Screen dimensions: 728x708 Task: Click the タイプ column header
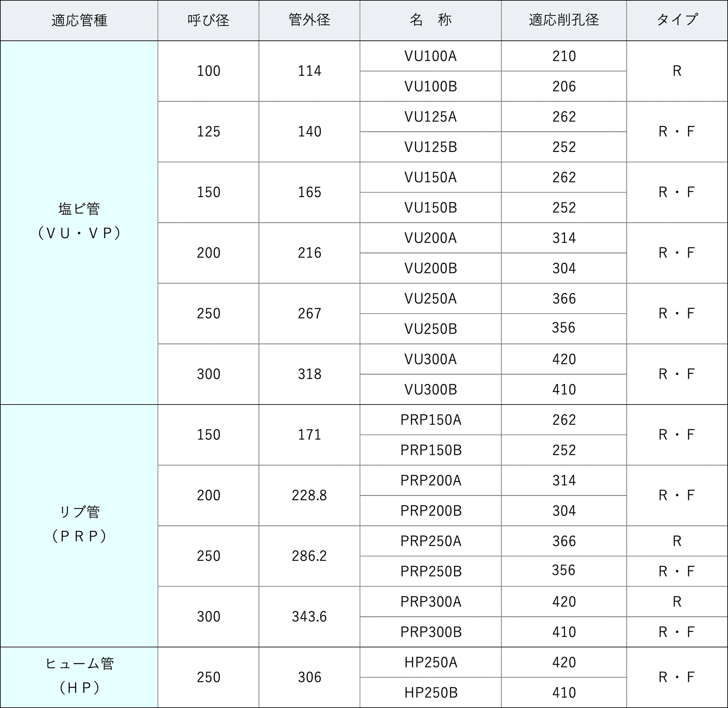point(677,20)
